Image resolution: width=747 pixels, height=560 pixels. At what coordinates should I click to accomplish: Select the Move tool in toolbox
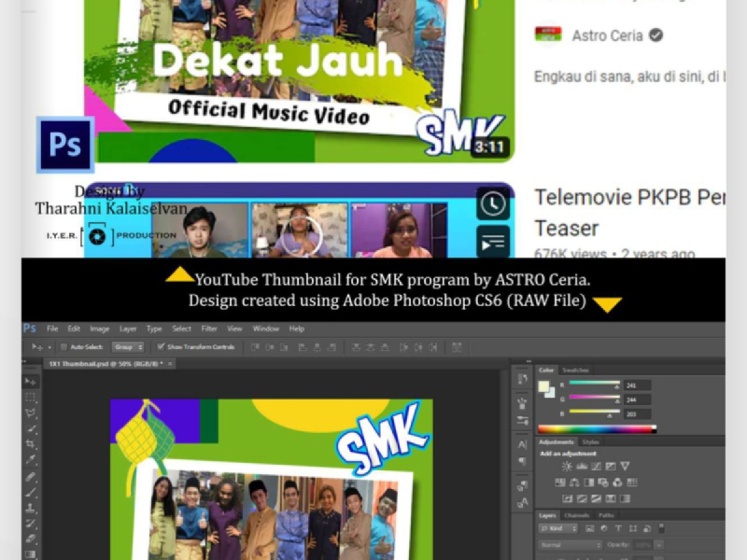pos(31,382)
